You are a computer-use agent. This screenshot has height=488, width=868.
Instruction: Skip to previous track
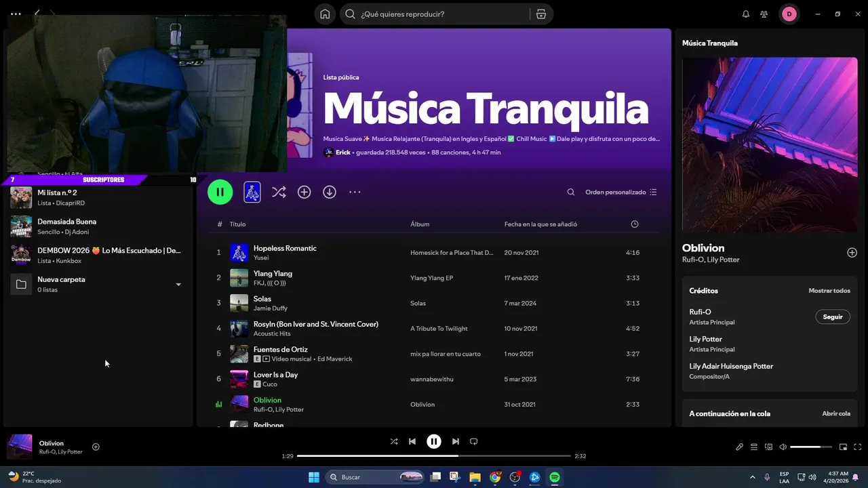(x=412, y=441)
